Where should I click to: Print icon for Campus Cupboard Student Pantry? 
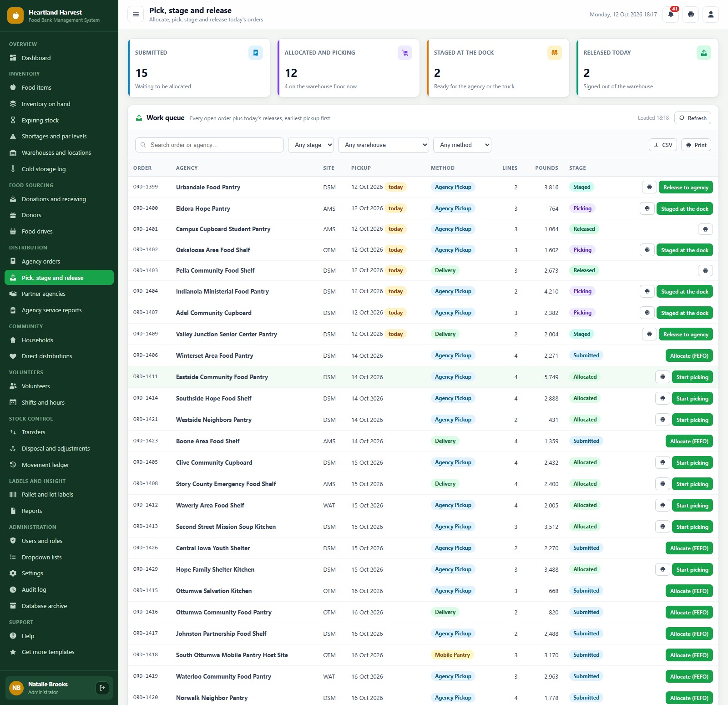click(705, 229)
